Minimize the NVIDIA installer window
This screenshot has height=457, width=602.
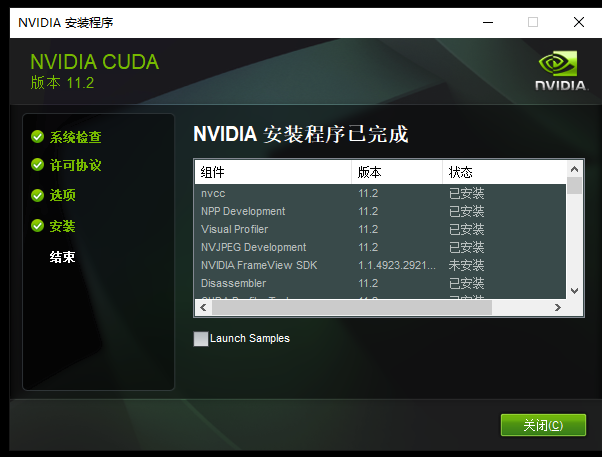coord(486,21)
